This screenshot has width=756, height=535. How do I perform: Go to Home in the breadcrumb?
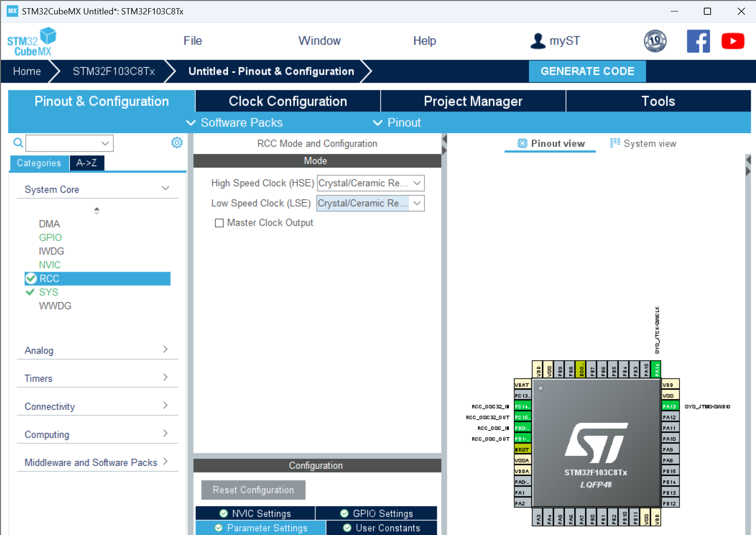coord(27,71)
